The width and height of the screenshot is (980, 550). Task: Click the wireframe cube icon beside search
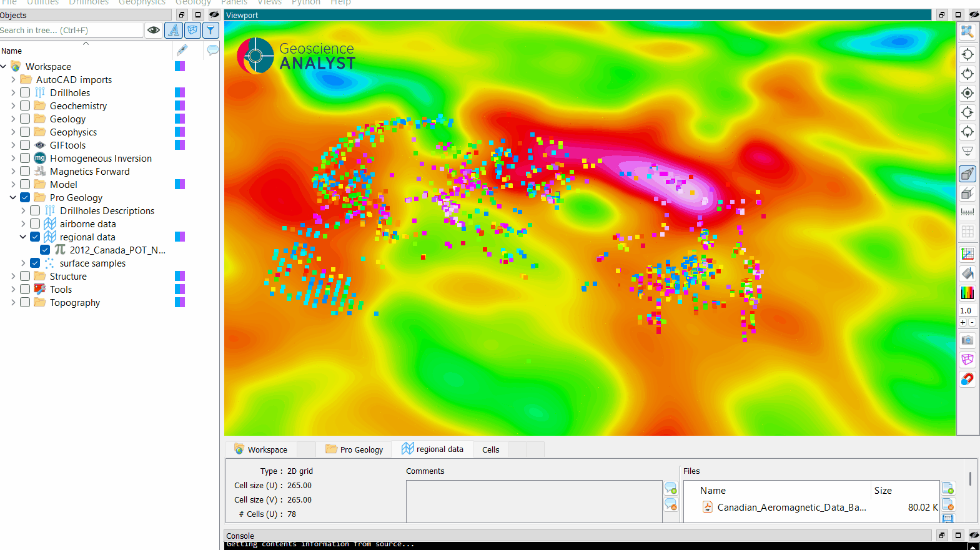click(192, 30)
